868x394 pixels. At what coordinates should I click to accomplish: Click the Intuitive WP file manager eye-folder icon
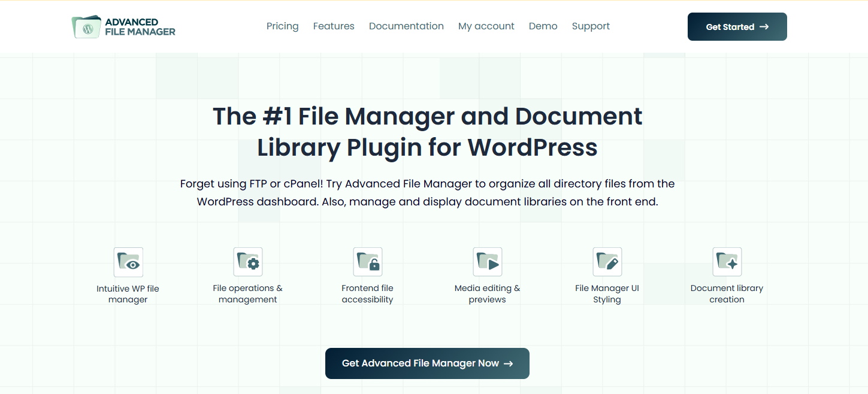(128, 262)
